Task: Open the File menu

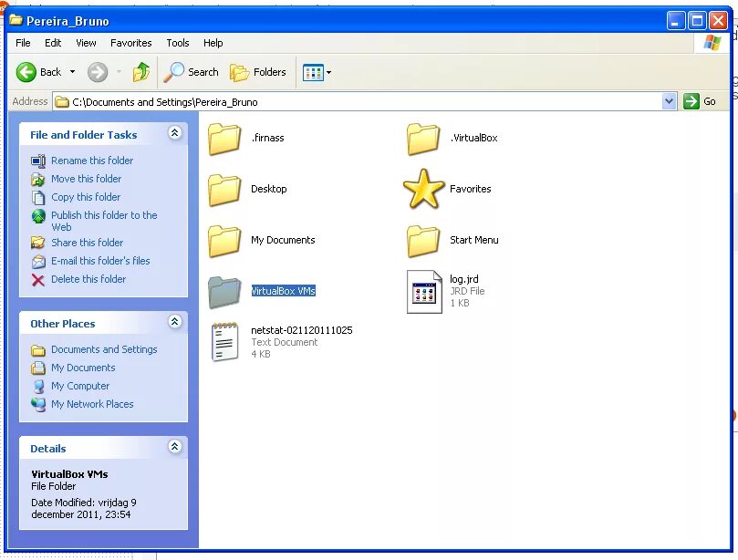Action: click(x=23, y=43)
